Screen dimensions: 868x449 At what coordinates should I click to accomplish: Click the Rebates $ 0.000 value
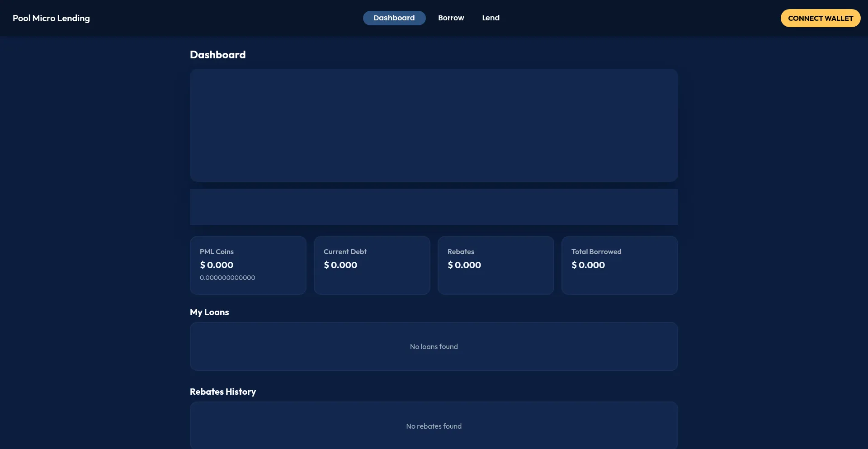[464, 265]
